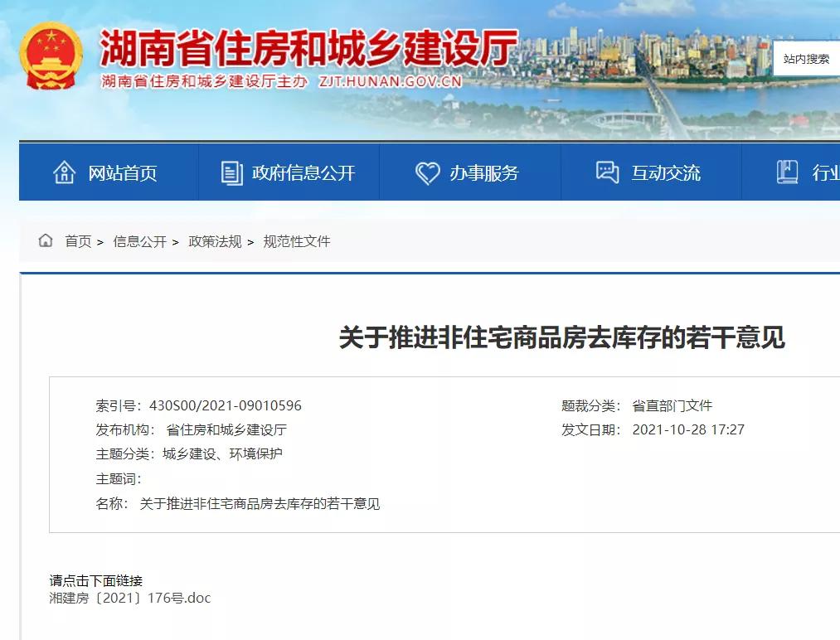Open the 办事服务 navigation item
Viewport: 840px width, 640px height.
coord(470,172)
